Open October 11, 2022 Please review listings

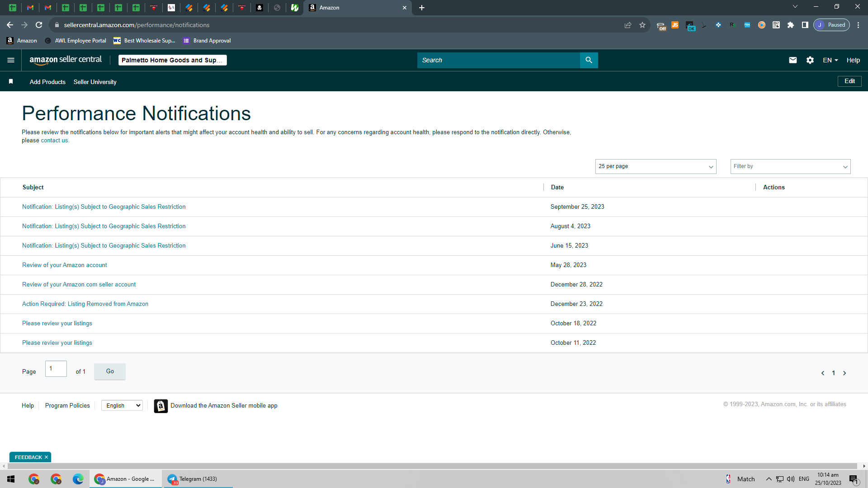57,343
